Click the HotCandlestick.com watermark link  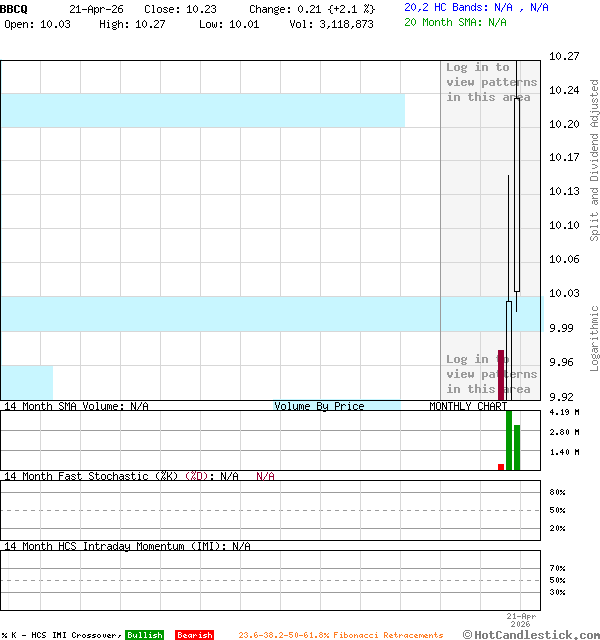(531, 634)
